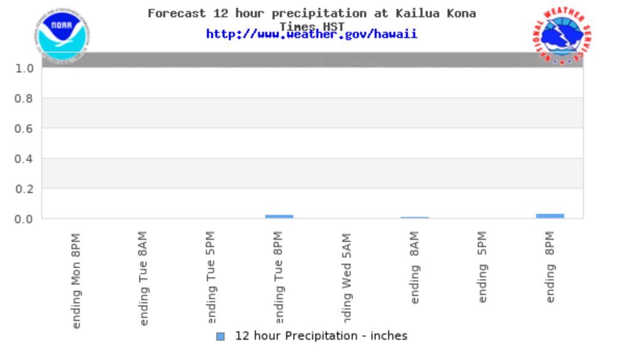625x364 pixels.
Task: Click the National Weather Service logo
Action: tap(562, 36)
